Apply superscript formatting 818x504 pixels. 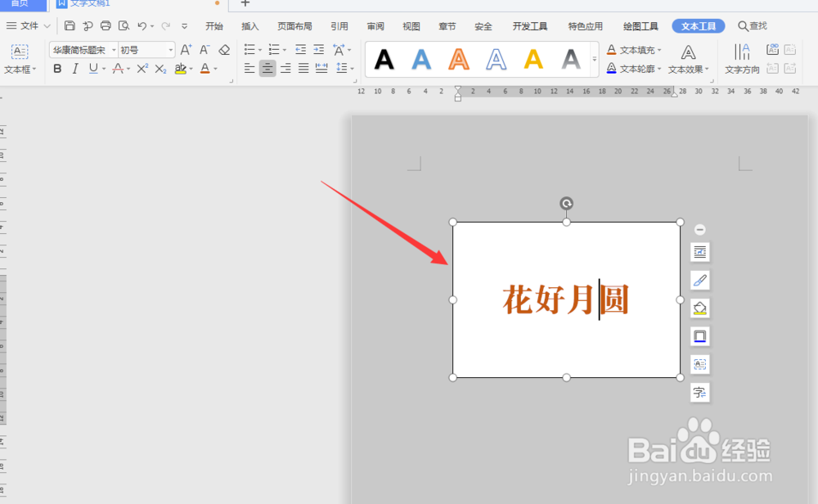click(142, 69)
